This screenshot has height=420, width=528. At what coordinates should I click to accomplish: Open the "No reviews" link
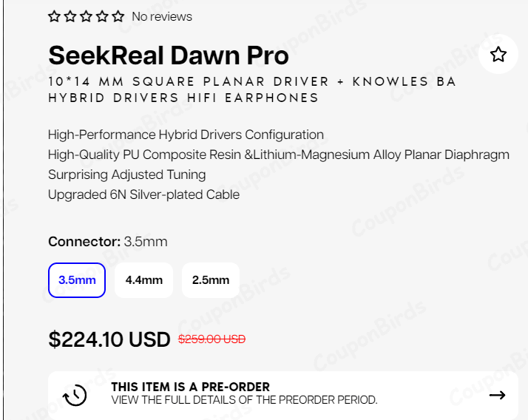click(x=162, y=16)
